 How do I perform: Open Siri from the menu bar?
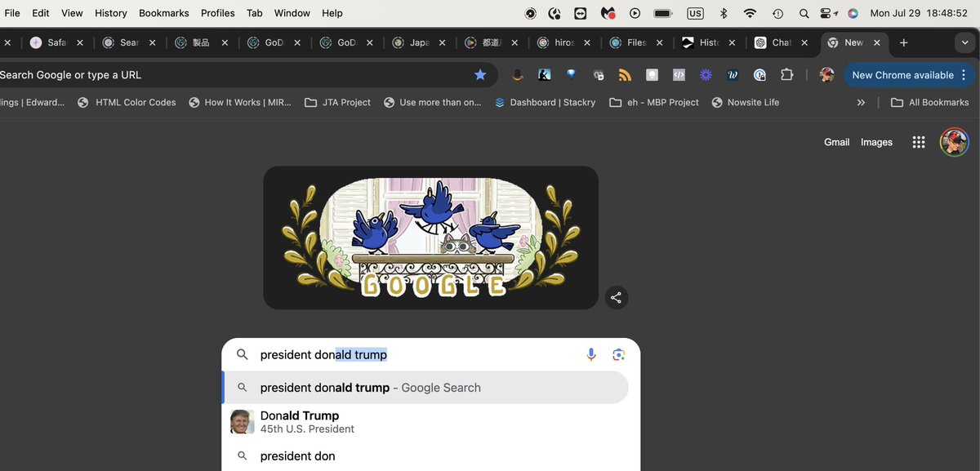[x=853, y=13]
